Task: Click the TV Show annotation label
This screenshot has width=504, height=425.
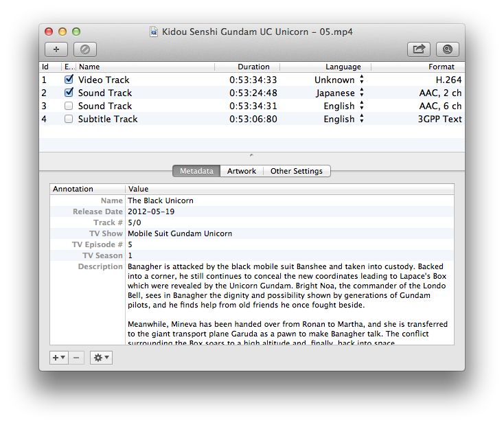Action: [106, 233]
